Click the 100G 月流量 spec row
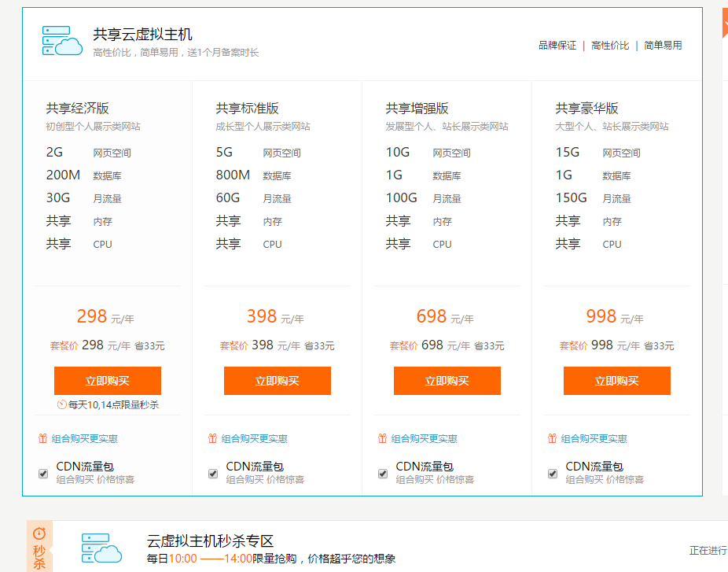The height and width of the screenshot is (572, 728). [424, 198]
